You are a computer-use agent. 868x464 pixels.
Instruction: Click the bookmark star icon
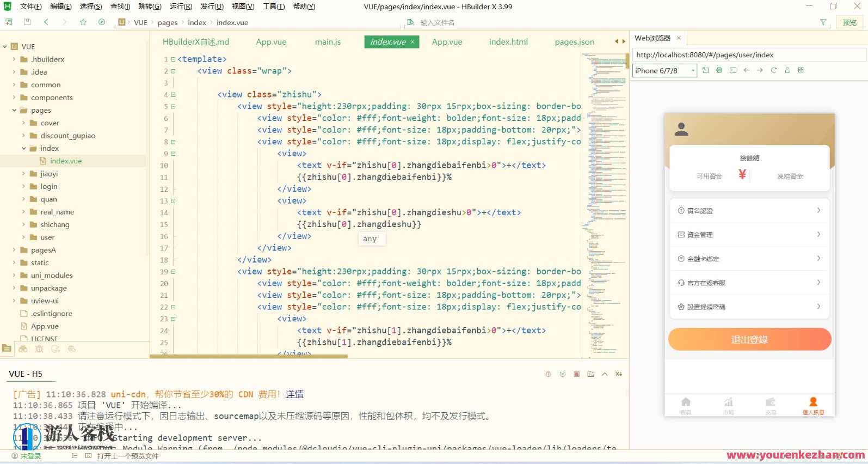(x=83, y=22)
